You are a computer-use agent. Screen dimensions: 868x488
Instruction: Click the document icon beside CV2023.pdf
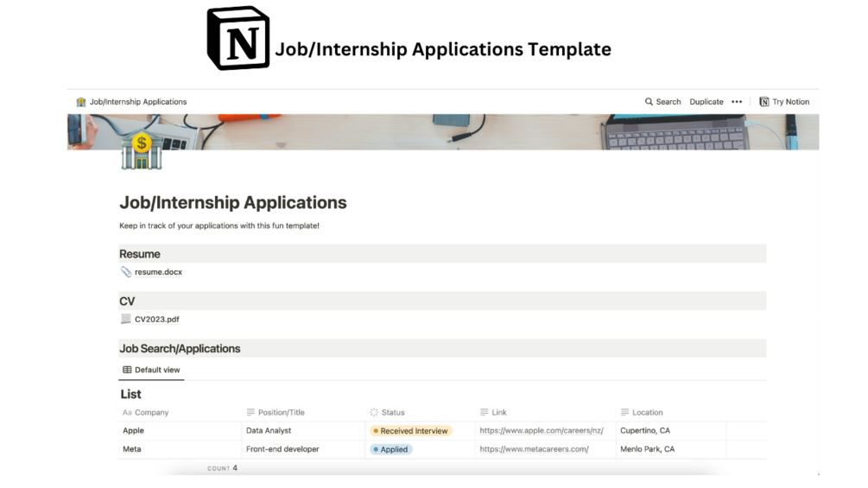click(x=126, y=319)
